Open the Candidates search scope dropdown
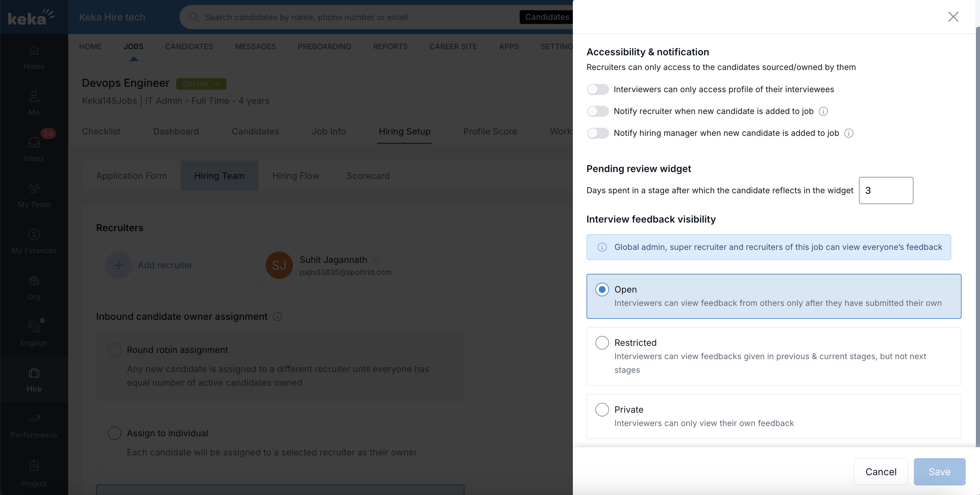Screen dimensions: 980x495 [547, 17]
